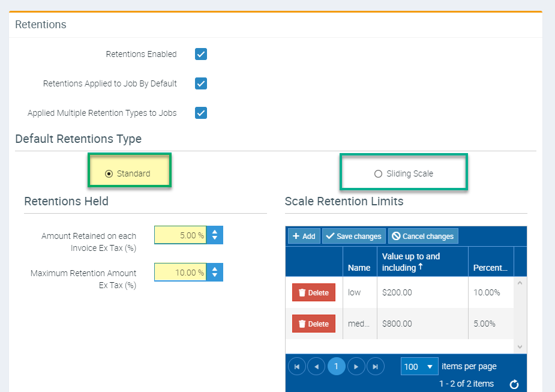
Task: Click the Name column header
Action: pos(359,268)
